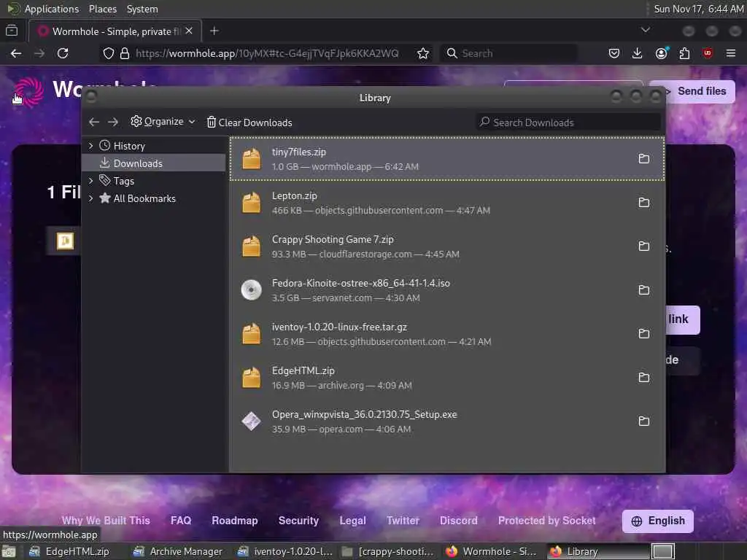Select All Bookmarks in the sidebar
The image size is (747, 560).
tap(153, 198)
